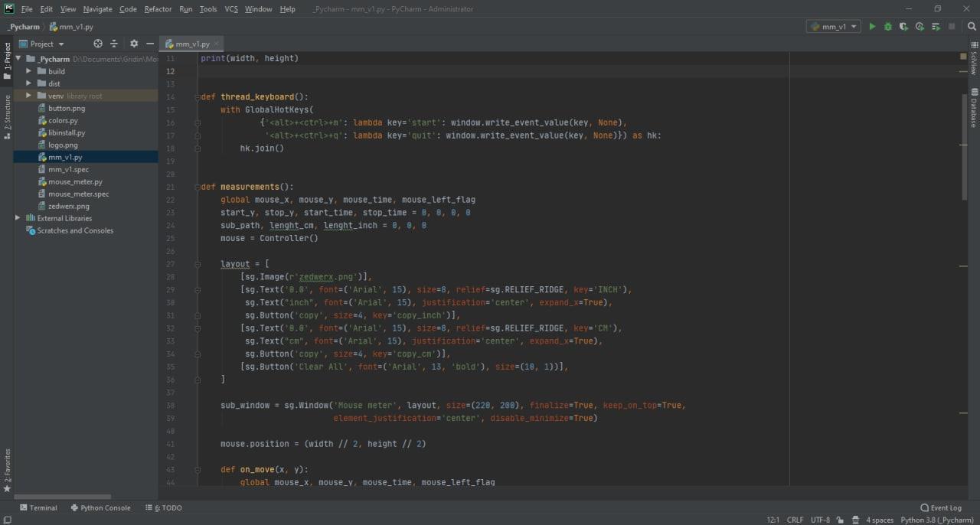Click the yellow inspection status square
Screen dimensions: 980x525
pos(964,57)
